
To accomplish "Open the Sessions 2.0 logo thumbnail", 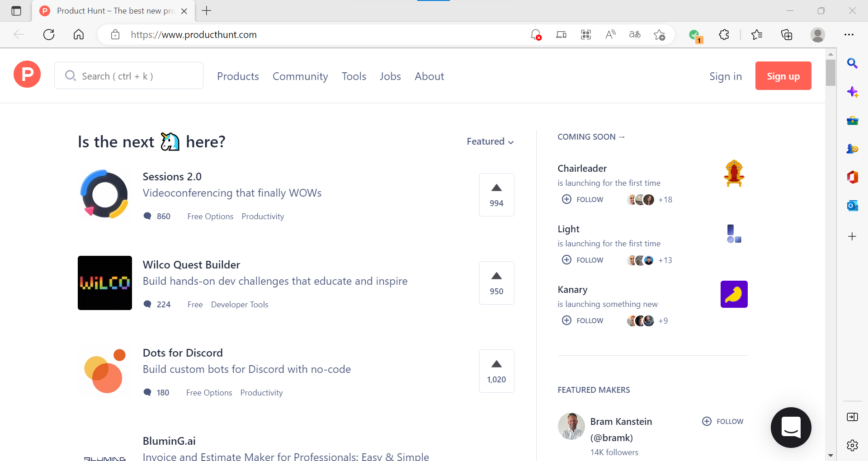I will coord(105,195).
